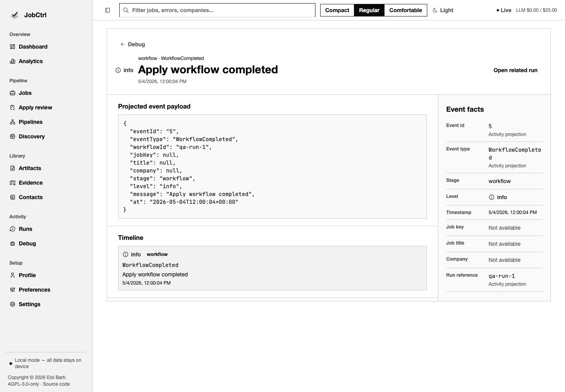Click Open related run button
Screen dimensions: 565x392
516,70
